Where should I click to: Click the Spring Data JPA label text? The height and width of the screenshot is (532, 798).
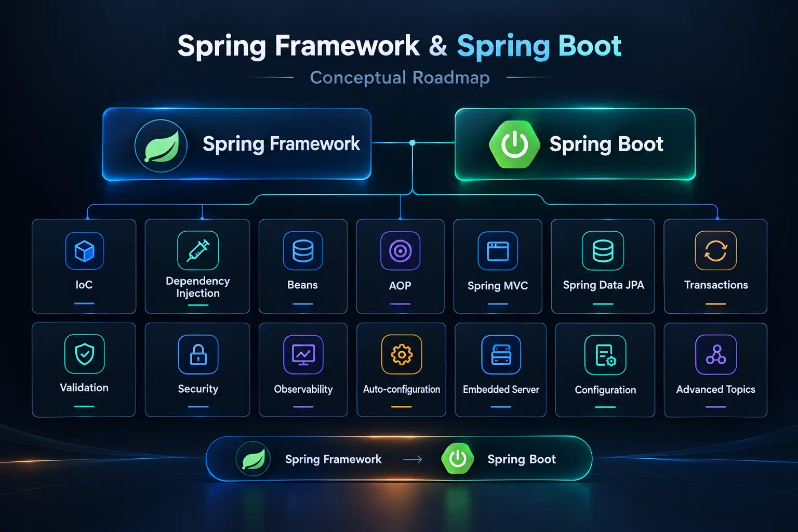pyautogui.click(x=604, y=285)
